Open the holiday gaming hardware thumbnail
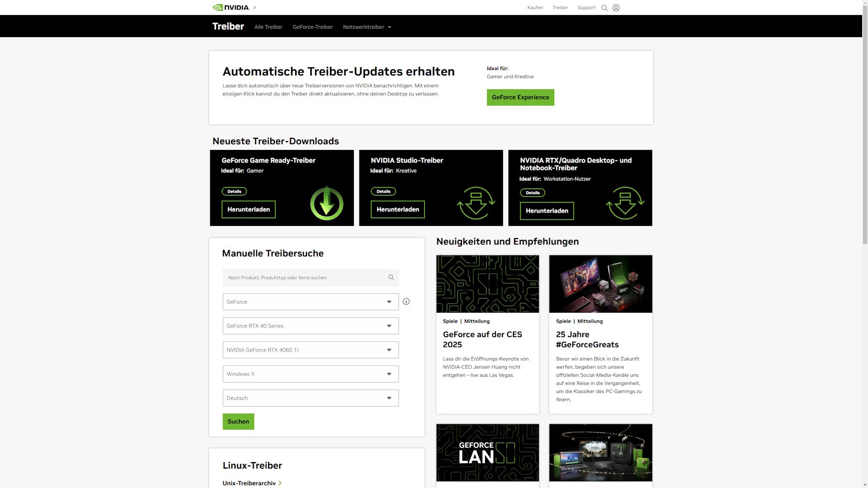The image size is (868, 488). click(x=600, y=452)
